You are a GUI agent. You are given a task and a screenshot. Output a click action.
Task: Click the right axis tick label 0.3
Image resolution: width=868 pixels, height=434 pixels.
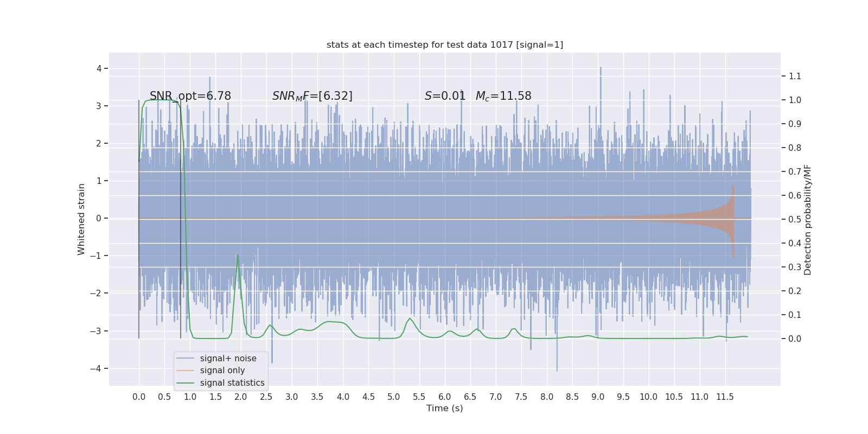pos(795,267)
